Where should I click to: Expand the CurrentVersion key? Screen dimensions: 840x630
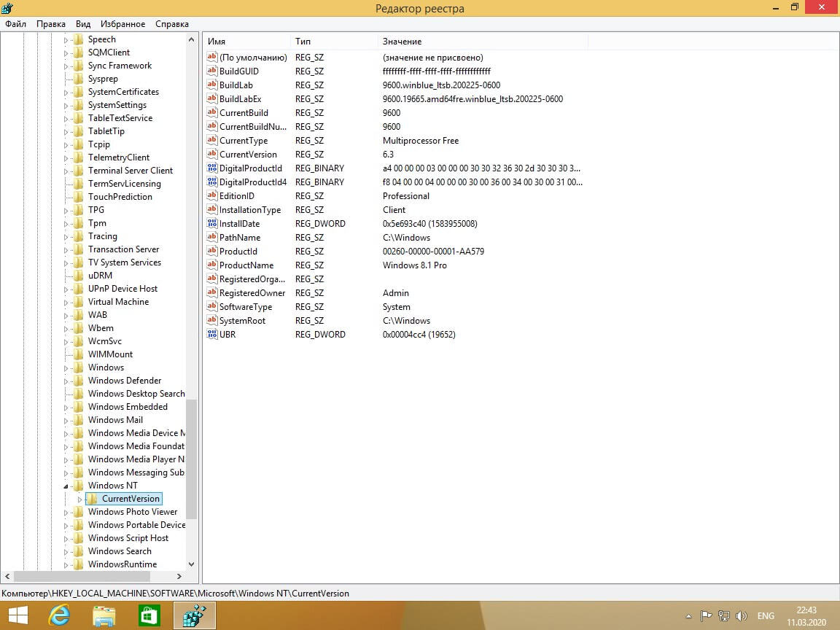80,499
